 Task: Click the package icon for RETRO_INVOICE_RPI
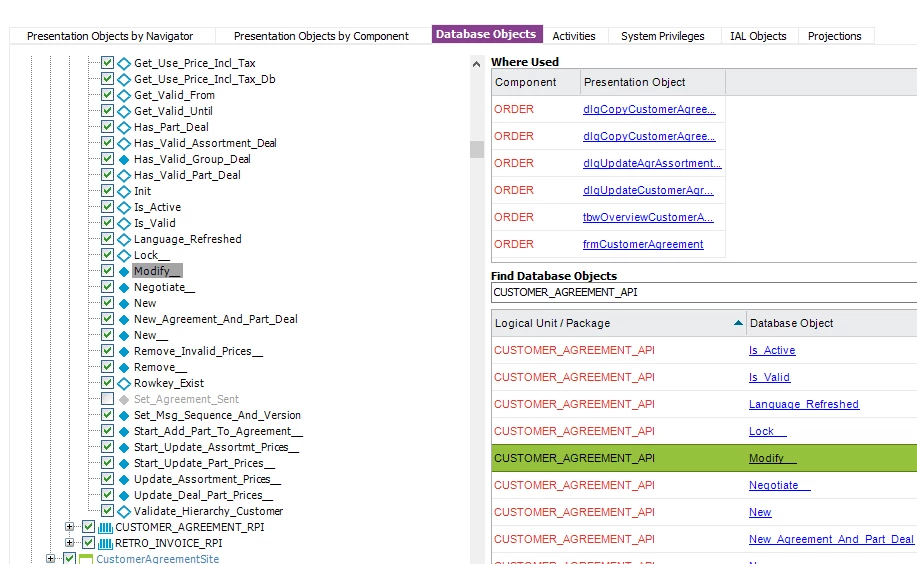(105, 543)
